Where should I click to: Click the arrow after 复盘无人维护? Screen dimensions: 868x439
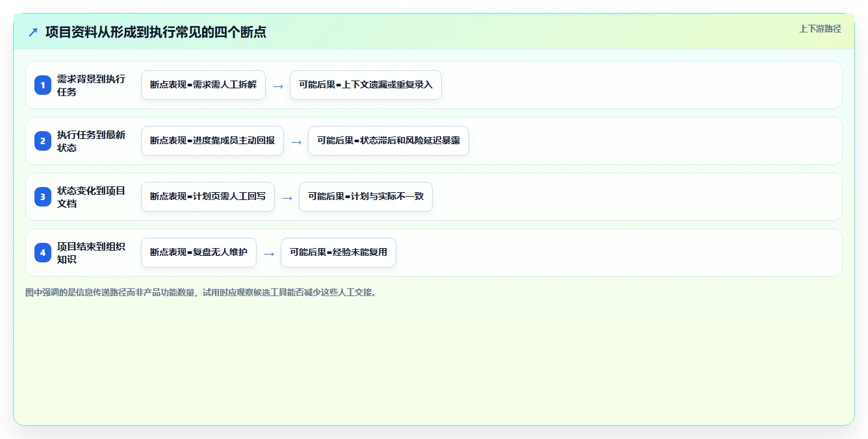point(269,253)
